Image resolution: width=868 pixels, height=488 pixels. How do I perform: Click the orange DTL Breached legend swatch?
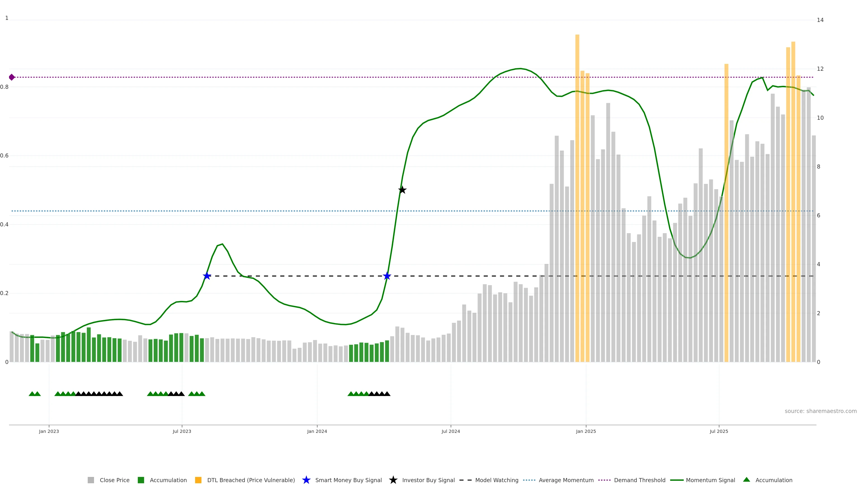coord(198,480)
